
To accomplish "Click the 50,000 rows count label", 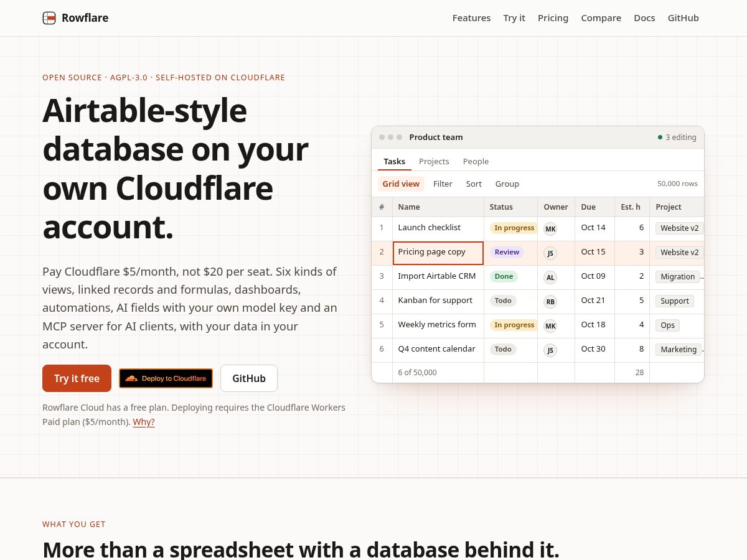I will tap(677, 184).
